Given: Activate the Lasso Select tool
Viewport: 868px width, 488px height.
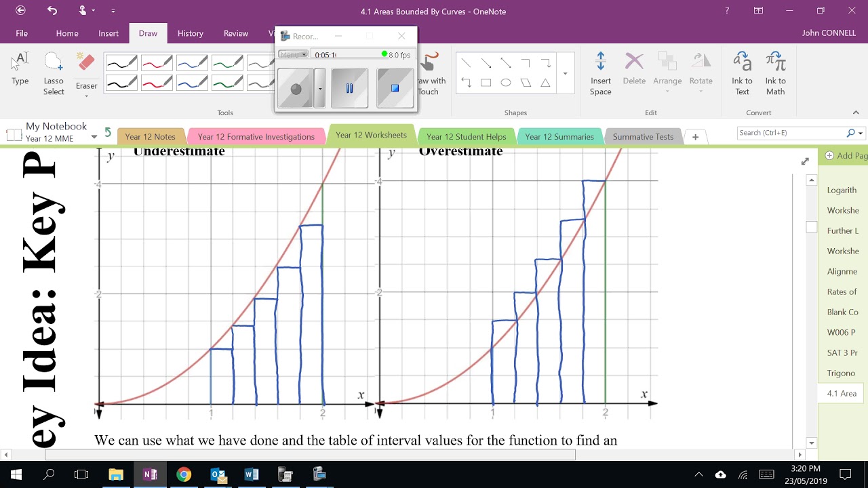Looking at the screenshot, I should [54, 73].
